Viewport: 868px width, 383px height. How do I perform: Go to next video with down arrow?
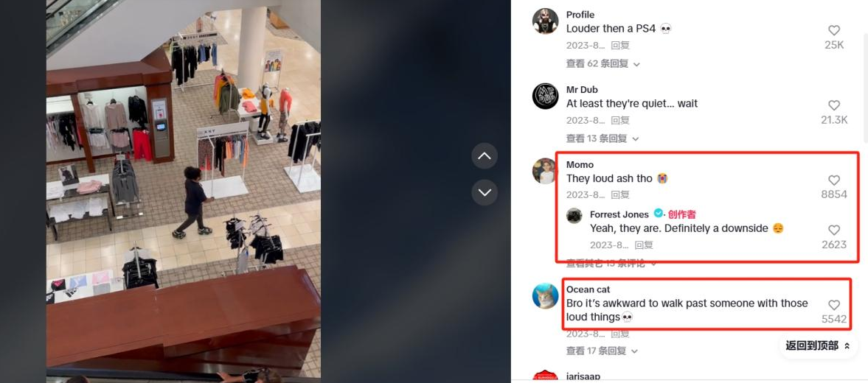coord(485,192)
